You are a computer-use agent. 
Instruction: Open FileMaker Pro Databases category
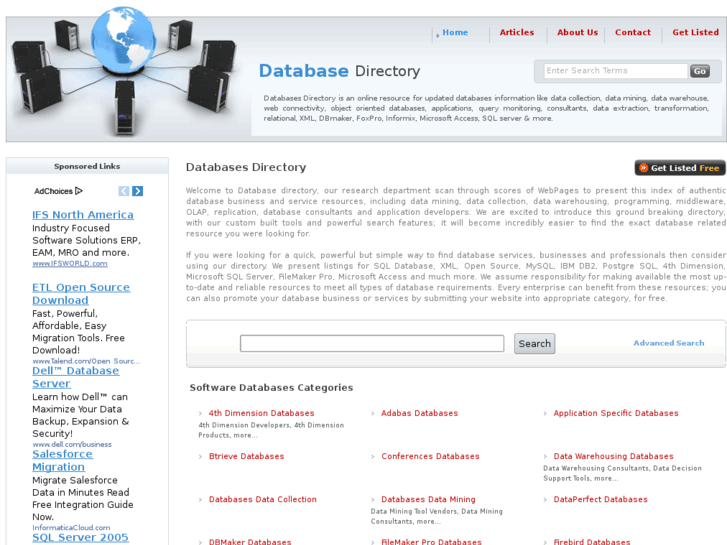pos(431,542)
